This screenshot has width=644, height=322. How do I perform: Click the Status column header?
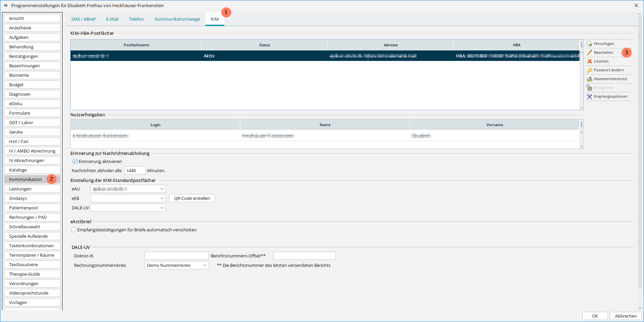coord(265,45)
